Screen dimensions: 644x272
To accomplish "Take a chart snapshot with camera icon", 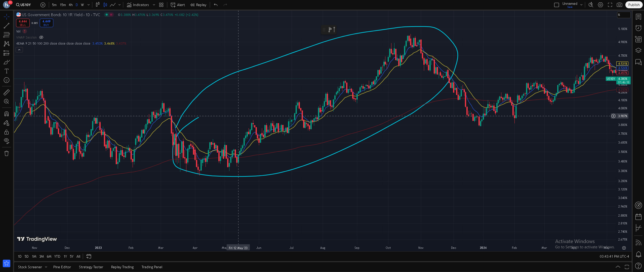I will coord(620,5).
